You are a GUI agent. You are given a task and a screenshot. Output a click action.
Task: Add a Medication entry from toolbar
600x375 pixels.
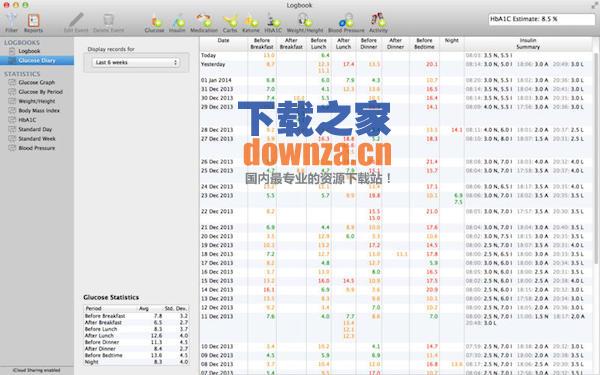tap(204, 23)
